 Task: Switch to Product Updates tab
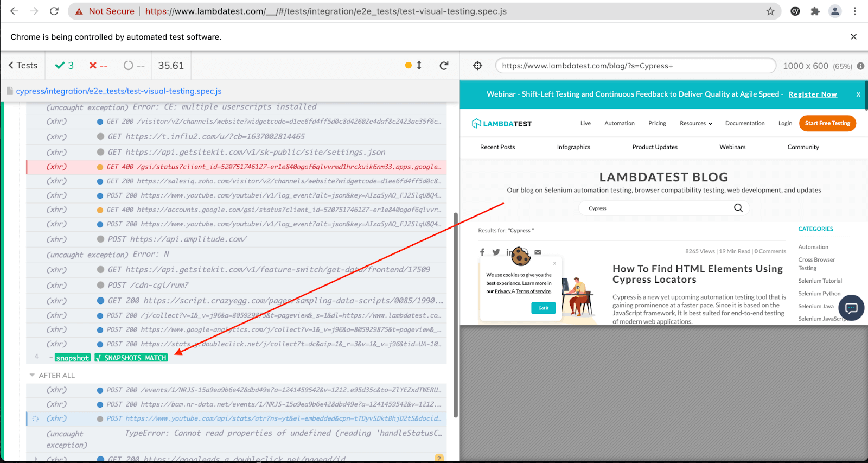[655, 147]
